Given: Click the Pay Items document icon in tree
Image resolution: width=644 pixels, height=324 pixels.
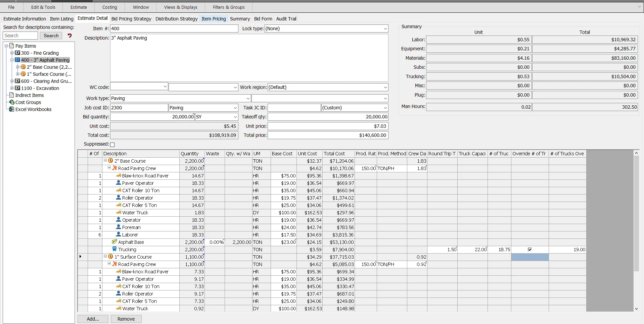Looking at the screenshot, I should pos(12,46).
